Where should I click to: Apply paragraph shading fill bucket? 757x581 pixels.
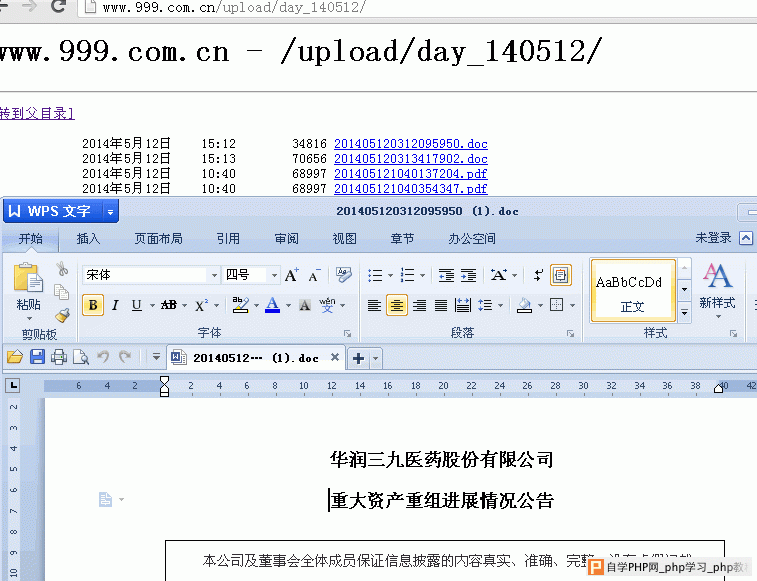tap(524, 305)
